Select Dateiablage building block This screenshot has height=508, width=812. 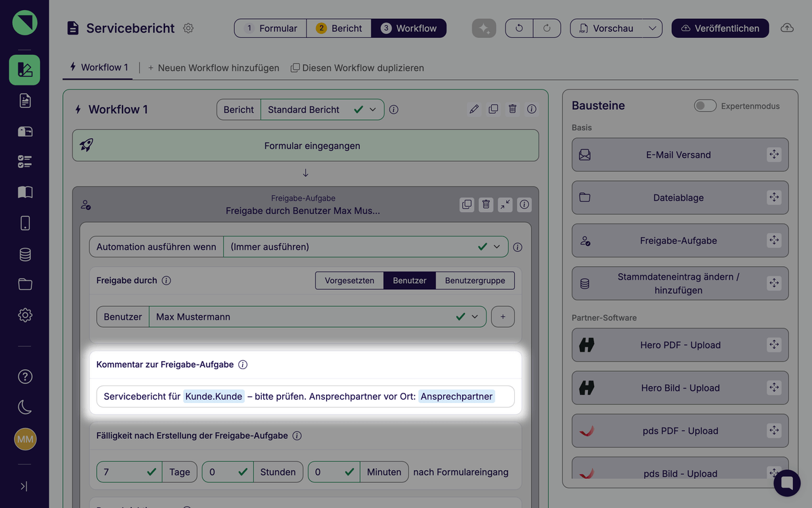tap(680, 198)
